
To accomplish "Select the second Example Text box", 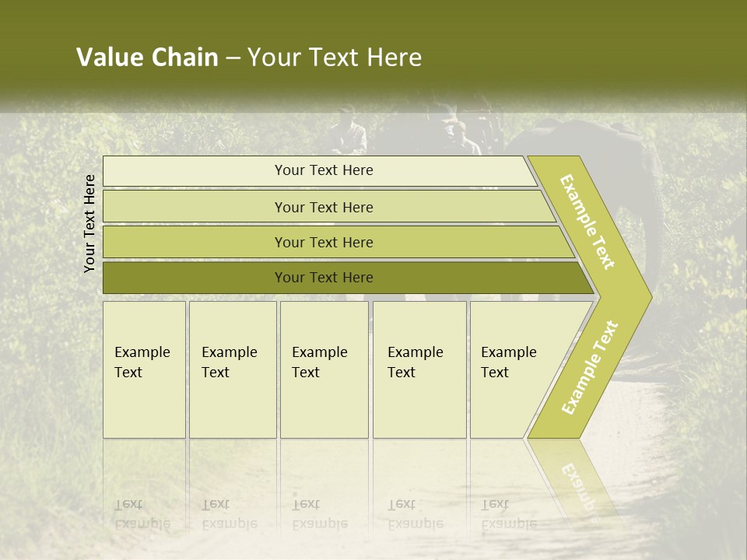I will tap(232, 369).
